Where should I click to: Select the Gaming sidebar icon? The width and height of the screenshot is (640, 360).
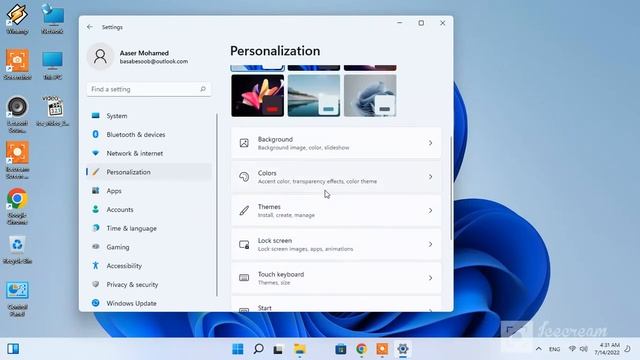pyautogui.click(x=96, y=247)
